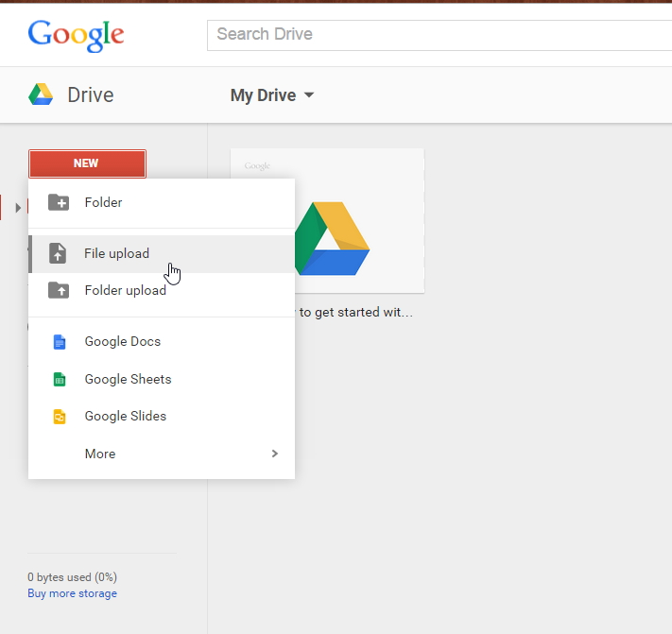Click the My Drive title
672x634 pixels.
coord(263,95)
